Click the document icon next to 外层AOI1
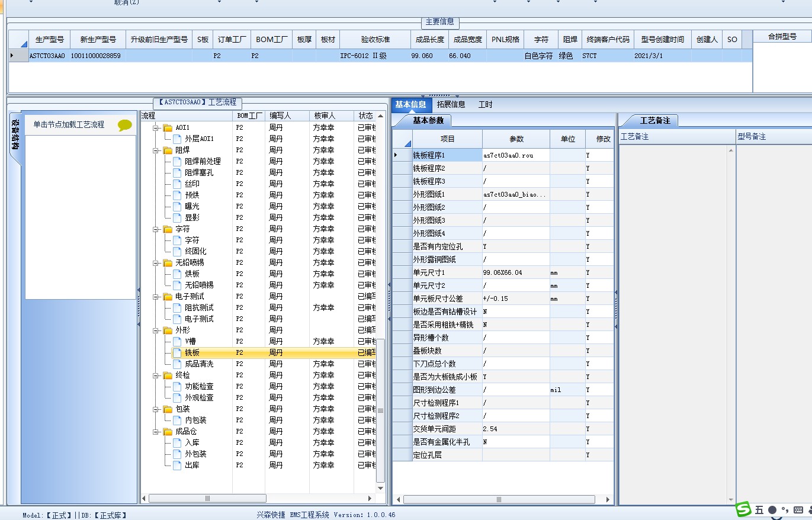 point(177,139)
